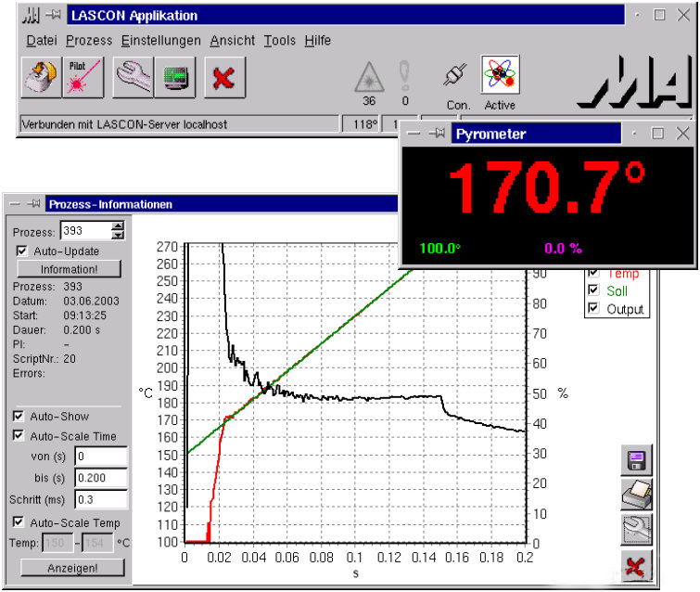The height and width of the screenshot is (592, 700).
Task: Increment the Prozess number spinner up arrow
Action: [x=117, y=225]
